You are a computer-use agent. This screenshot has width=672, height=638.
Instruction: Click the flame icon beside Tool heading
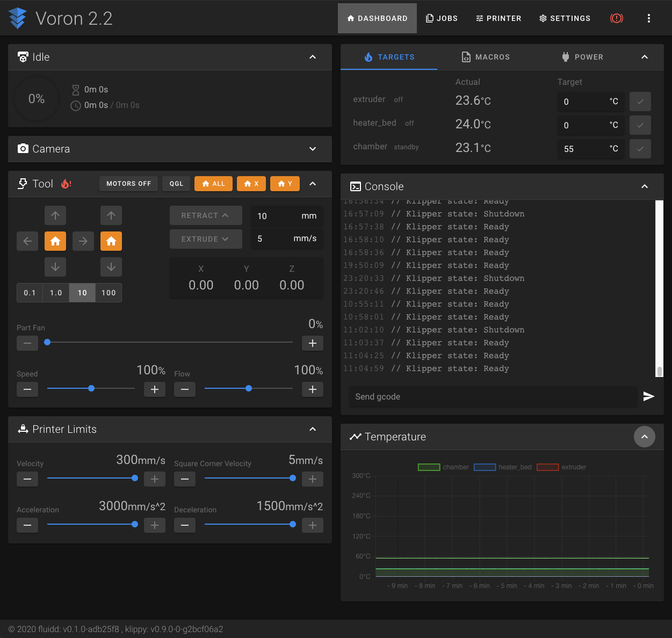pos(66,183)
